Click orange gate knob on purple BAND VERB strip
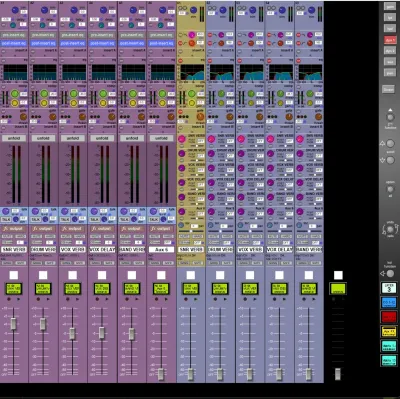The width and height of the screenshot is (400, 399). coord(141,117)
